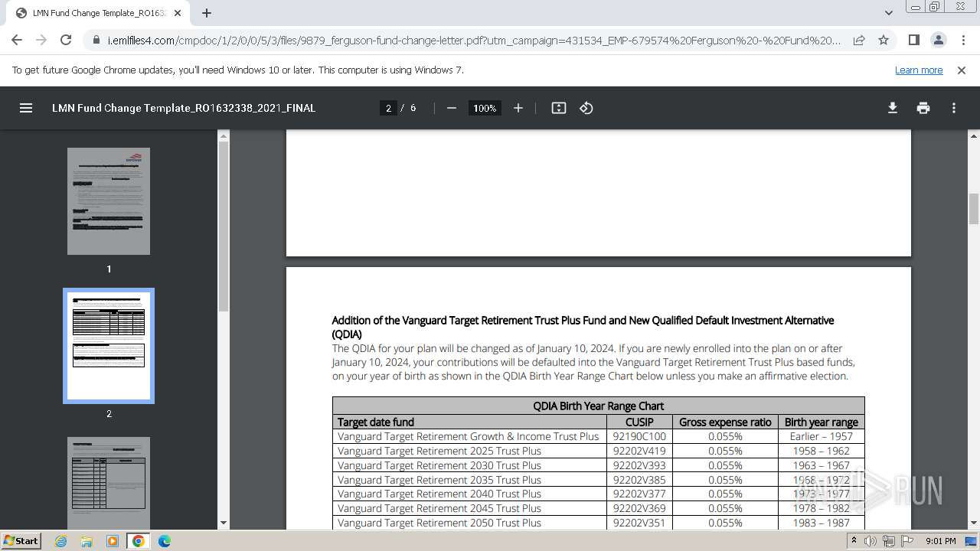
Task: Click Vanguard Target Retirement 2025 Trust Plus
Action: coord(439,451)
